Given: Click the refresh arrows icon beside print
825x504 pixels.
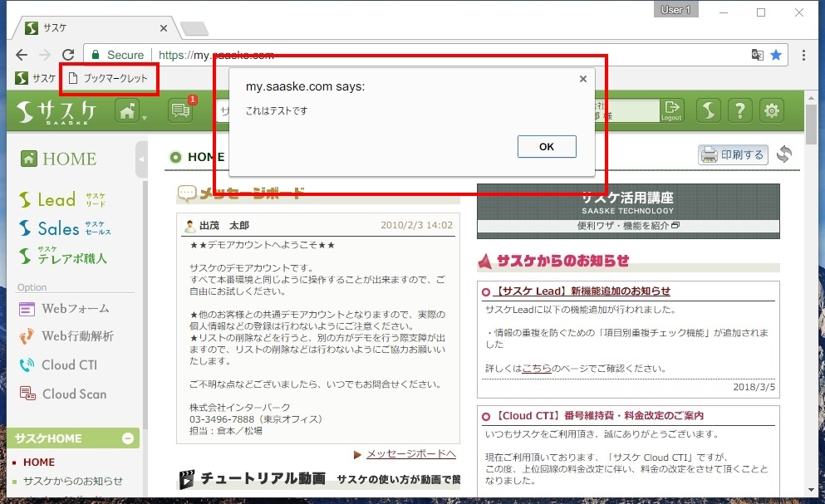Looking at the screenshot, I should click(x=784, y=154).
